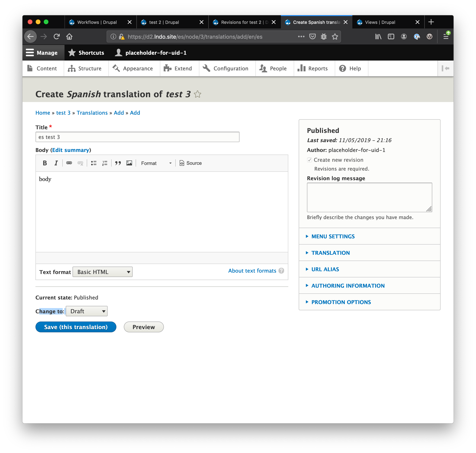Click into the Revision log message box

pos(369,197)
